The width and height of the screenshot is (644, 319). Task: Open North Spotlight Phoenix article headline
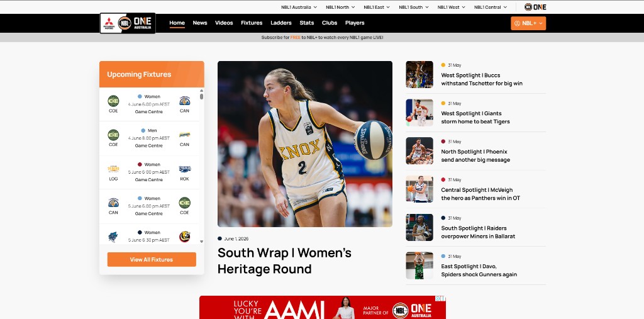pos(475,156)
